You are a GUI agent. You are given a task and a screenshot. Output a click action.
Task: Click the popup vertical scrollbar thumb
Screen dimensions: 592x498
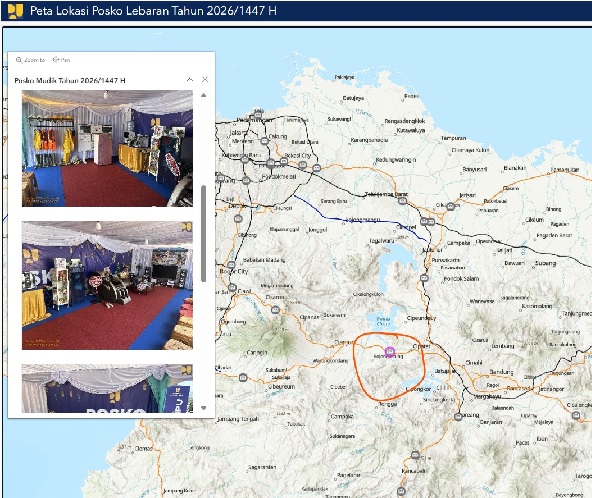(x=204, y=233)
